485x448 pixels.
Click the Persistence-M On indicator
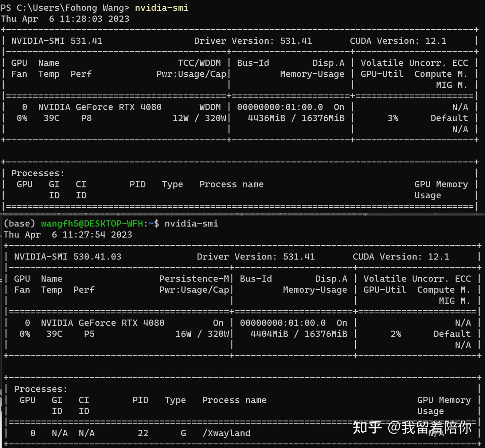218,322
